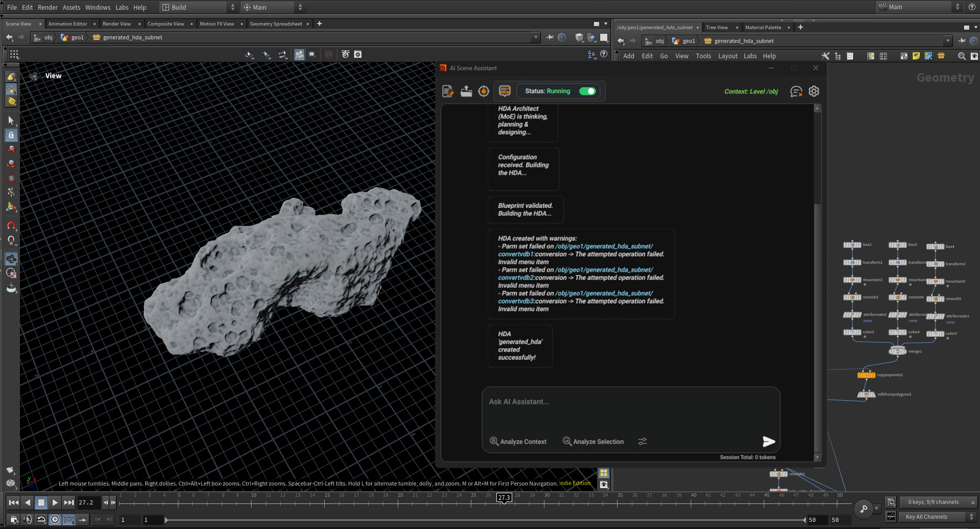Play the timeline forward
The width and height of the screenshot is (980, 529).
(x=55, y=502)
